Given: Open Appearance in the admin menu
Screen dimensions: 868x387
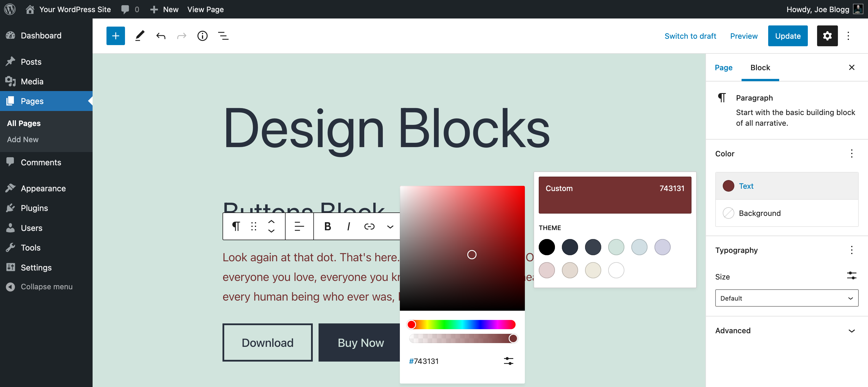Looking at the screenshot, I should 43,188.
